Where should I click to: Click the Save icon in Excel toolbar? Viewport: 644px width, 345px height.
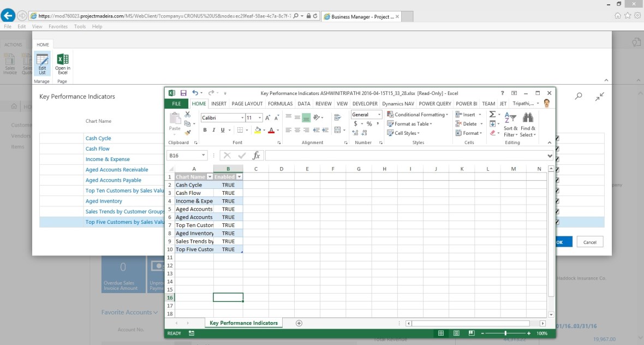183,93
